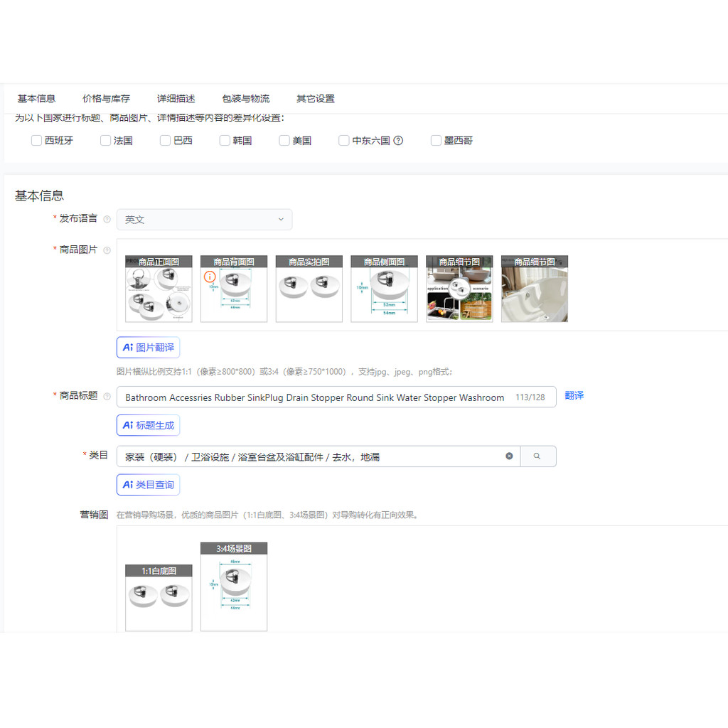Open the 包装与物流 tab
728x728 pixels.
(x=245, y=99)
